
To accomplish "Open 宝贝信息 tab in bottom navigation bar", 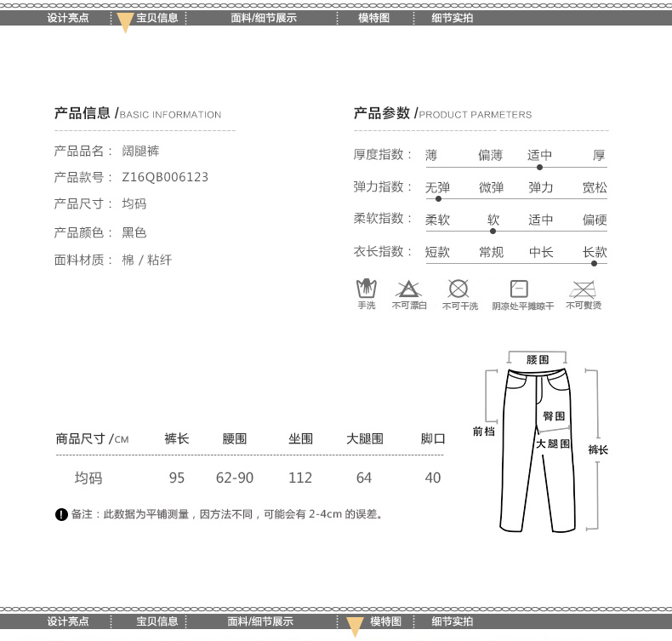I will (157, 621).
